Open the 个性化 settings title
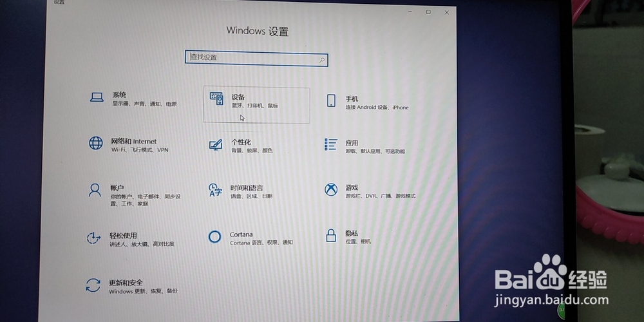 click(241, 142)
